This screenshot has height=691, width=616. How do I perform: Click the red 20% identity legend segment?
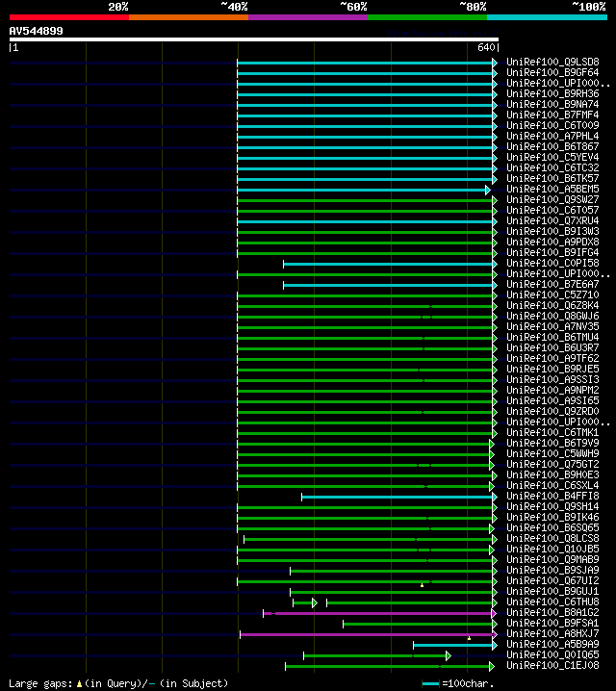69,17
